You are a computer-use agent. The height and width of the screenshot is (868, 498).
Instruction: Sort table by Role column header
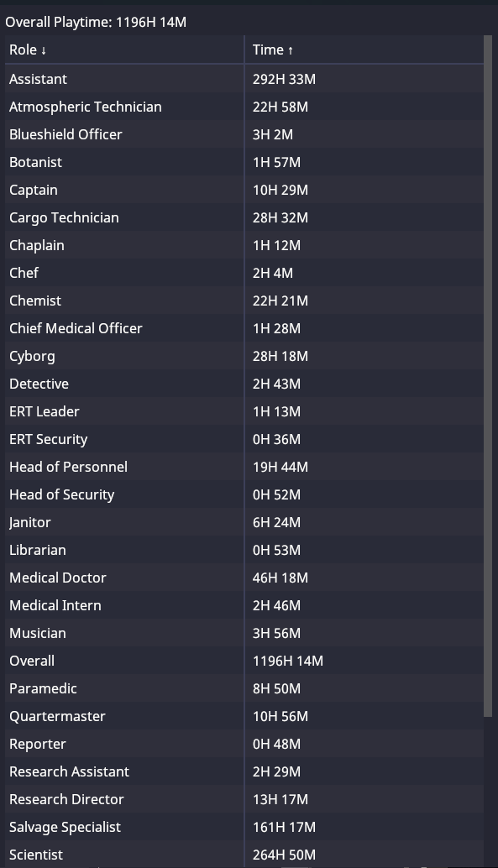click(124, 50)
